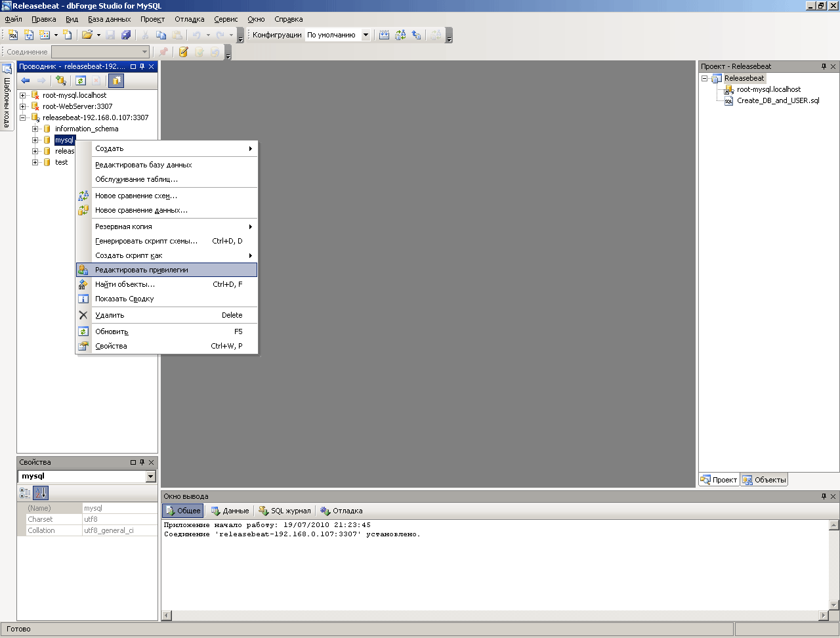Select the root-mysql.localhost item in Проект panel
The width and height of the screenshot is (840, 638).
point(768,89)
